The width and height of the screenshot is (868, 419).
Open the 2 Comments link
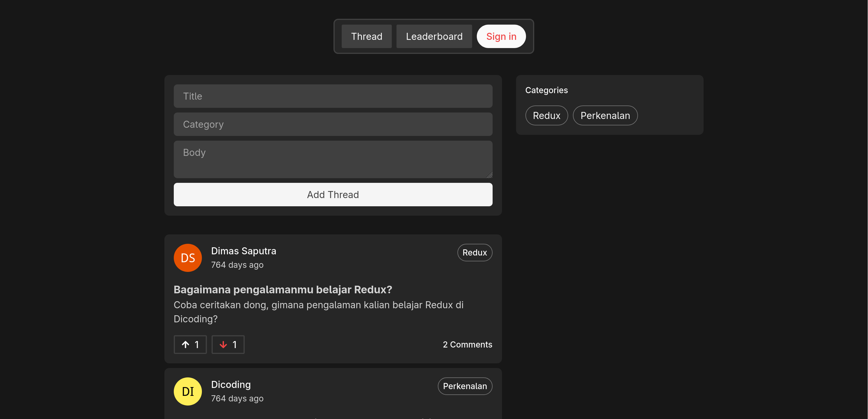[x=467, y=344]
